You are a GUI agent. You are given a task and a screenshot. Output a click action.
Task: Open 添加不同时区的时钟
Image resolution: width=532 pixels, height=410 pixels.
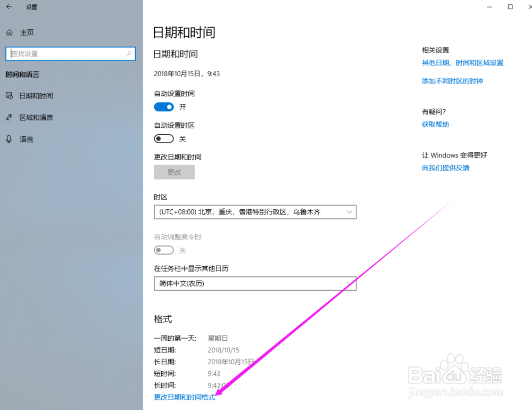click(x=452, y=80)
